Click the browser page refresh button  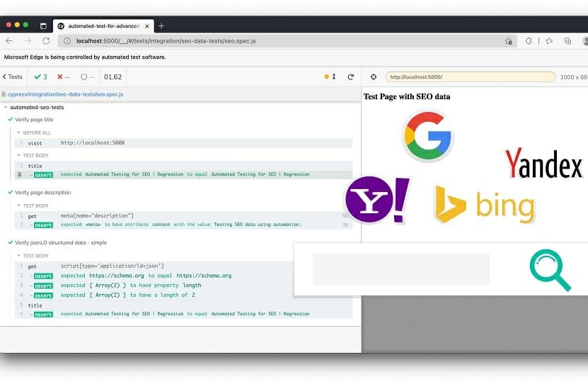pos(47,41)
